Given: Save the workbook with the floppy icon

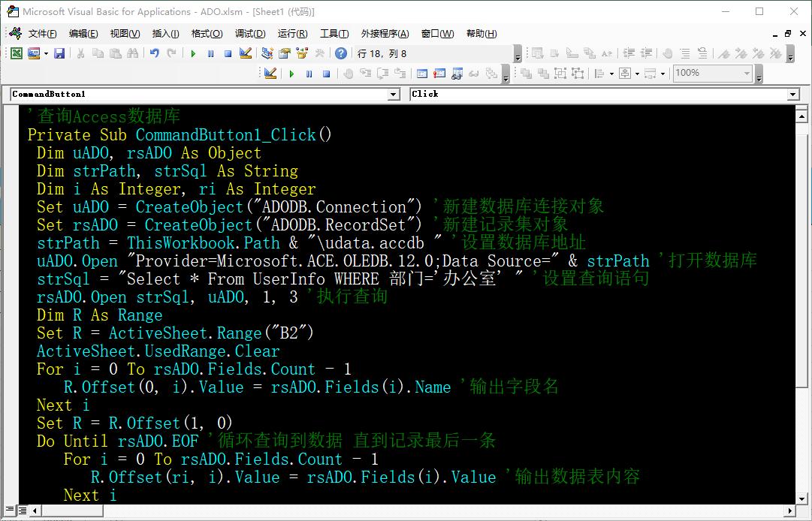Looking at the screenshot, I should 59,53.
